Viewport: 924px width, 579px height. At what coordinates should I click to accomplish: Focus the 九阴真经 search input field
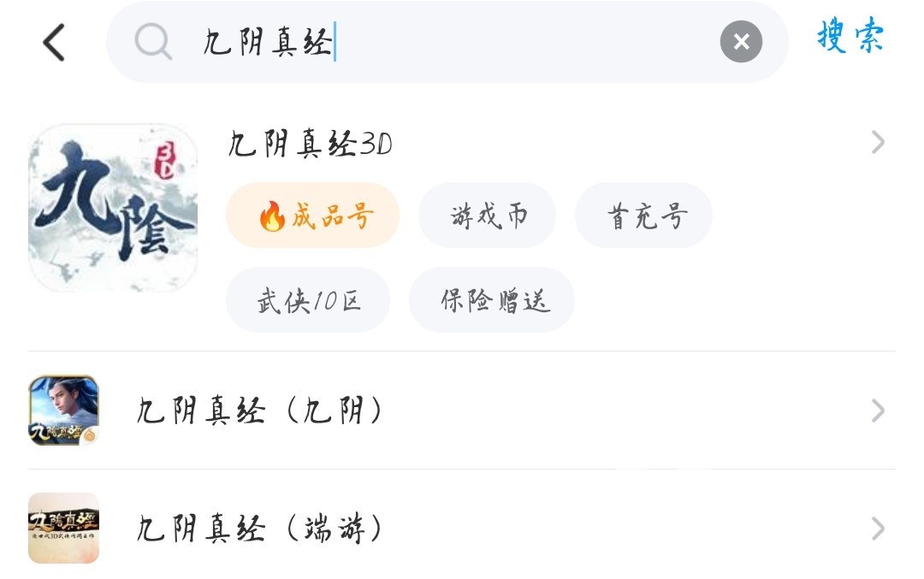point(445,41)
